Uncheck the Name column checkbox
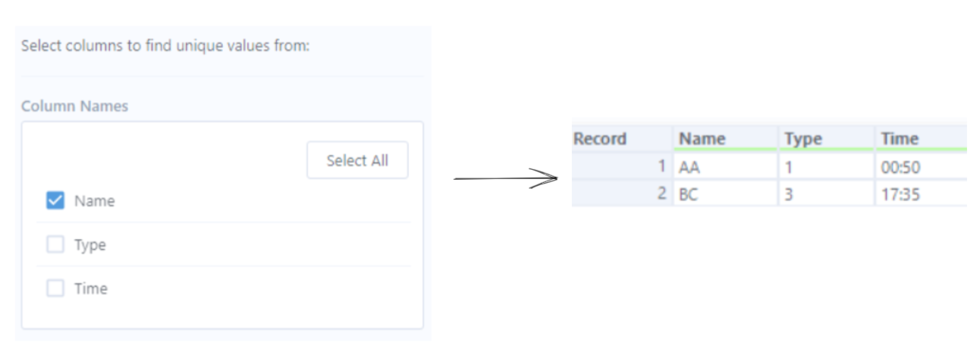The image size is (980, 343). click(55, 201)
